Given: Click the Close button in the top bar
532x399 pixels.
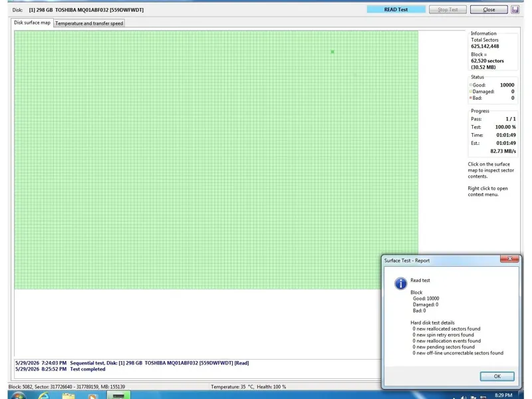Looking at the screenshot, I should (489, 9).
